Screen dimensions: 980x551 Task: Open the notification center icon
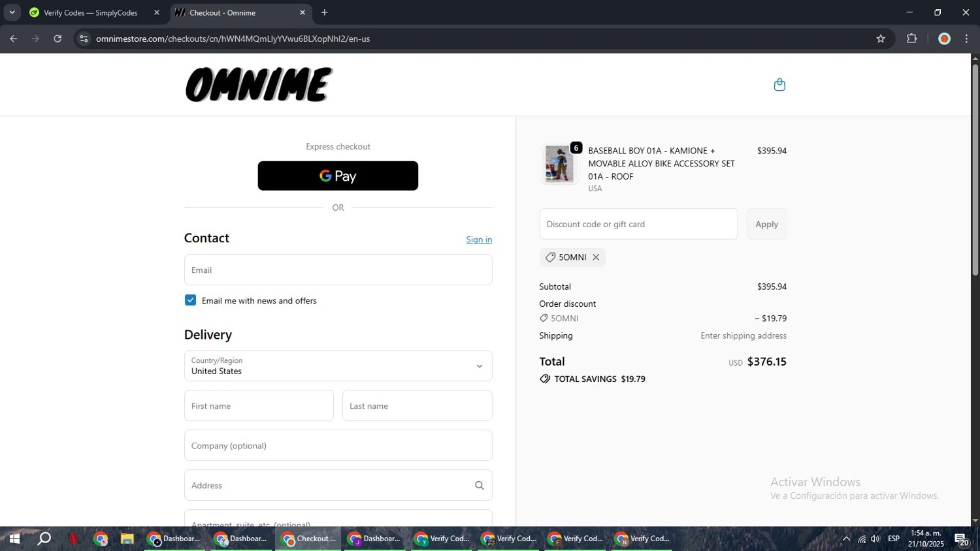962,539
